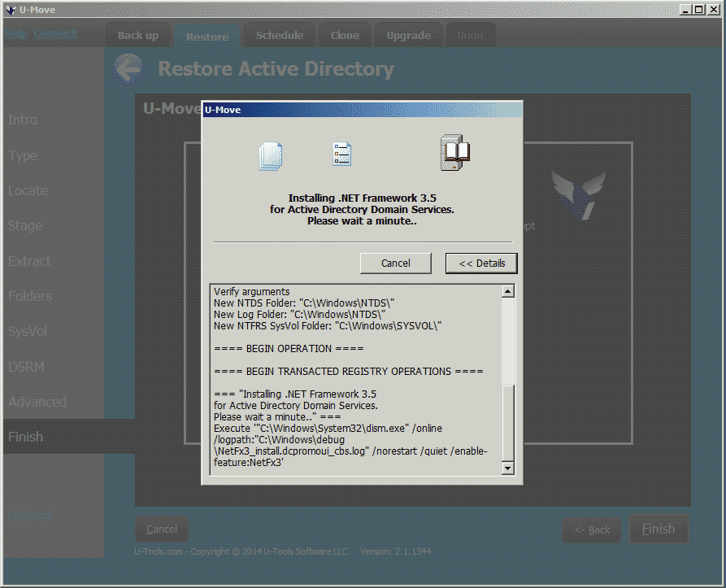Open the Upgrade tab

click(408, 36)
